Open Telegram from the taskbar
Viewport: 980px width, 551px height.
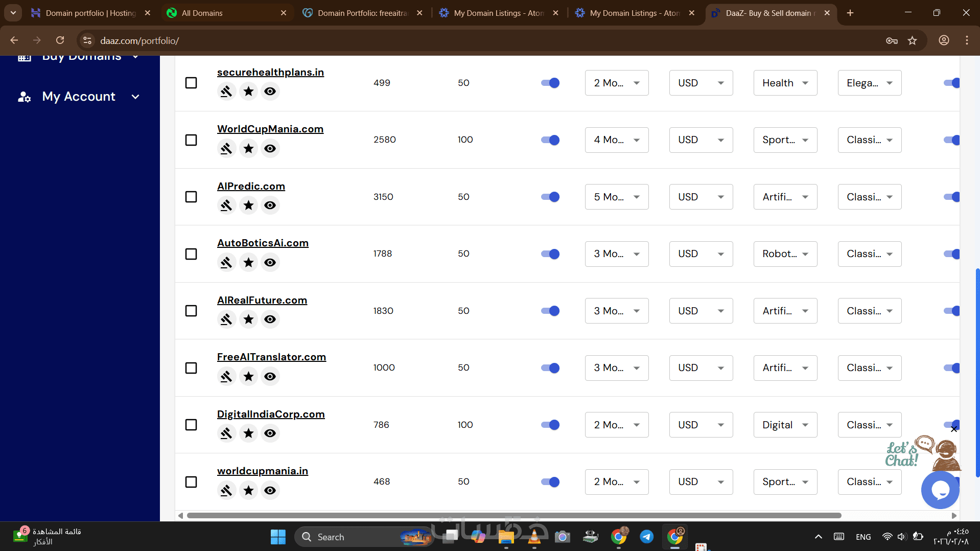click(x=647, y=537)
